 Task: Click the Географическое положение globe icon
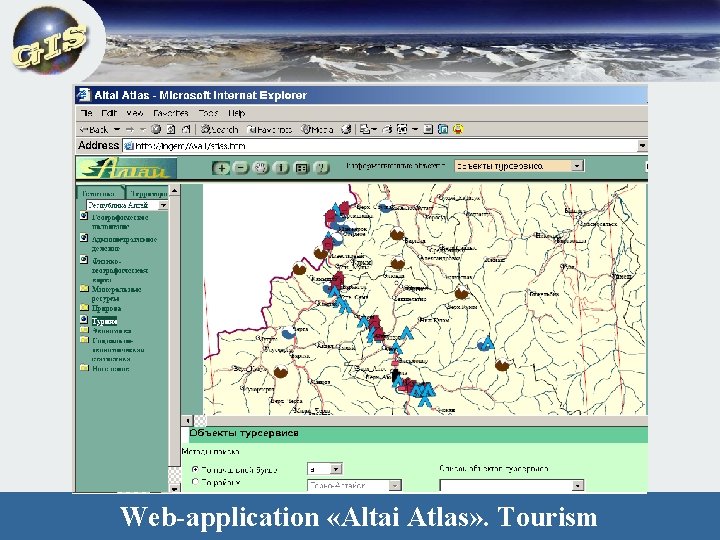[84, 216]
